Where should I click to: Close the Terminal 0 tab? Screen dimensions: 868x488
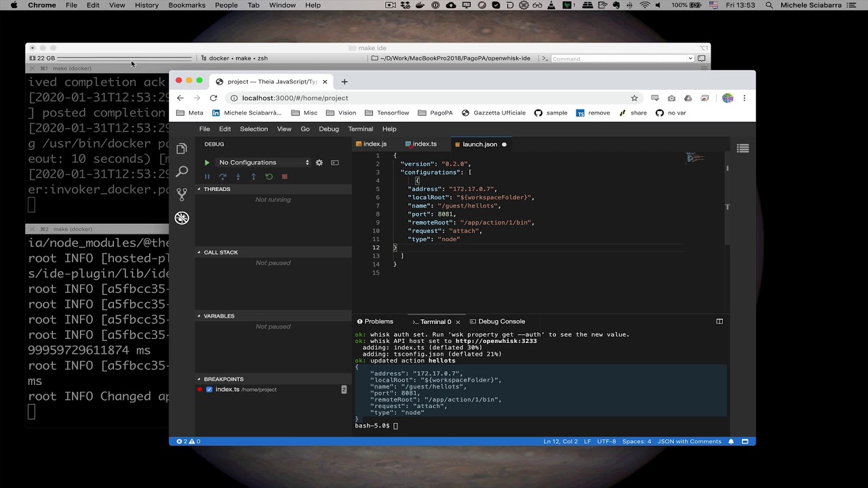[x=458, y=322]
